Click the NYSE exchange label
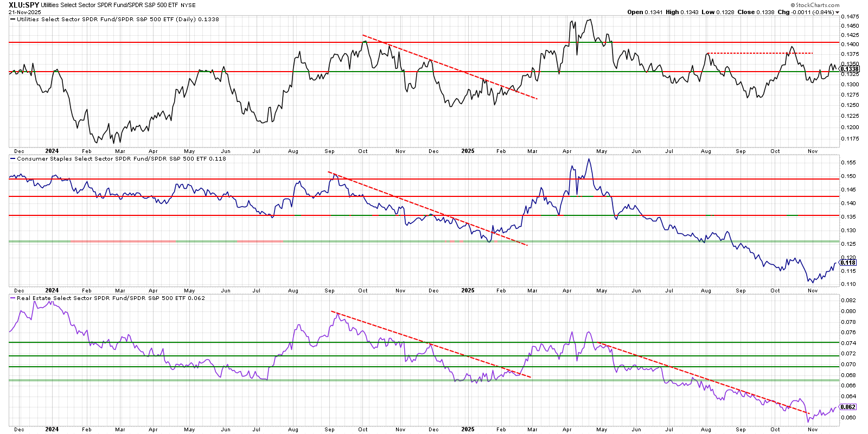The height and width of the screenshot is (434, 868). (188, 5)
